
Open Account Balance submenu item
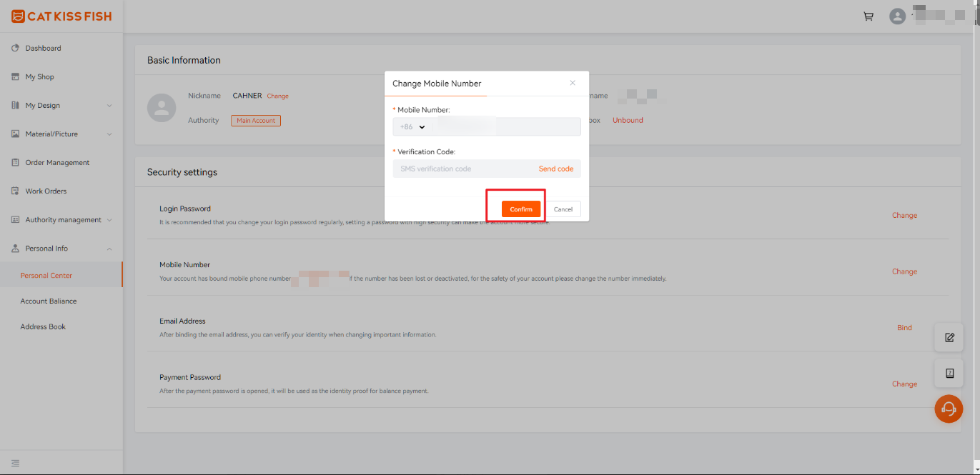coord(49,301)
